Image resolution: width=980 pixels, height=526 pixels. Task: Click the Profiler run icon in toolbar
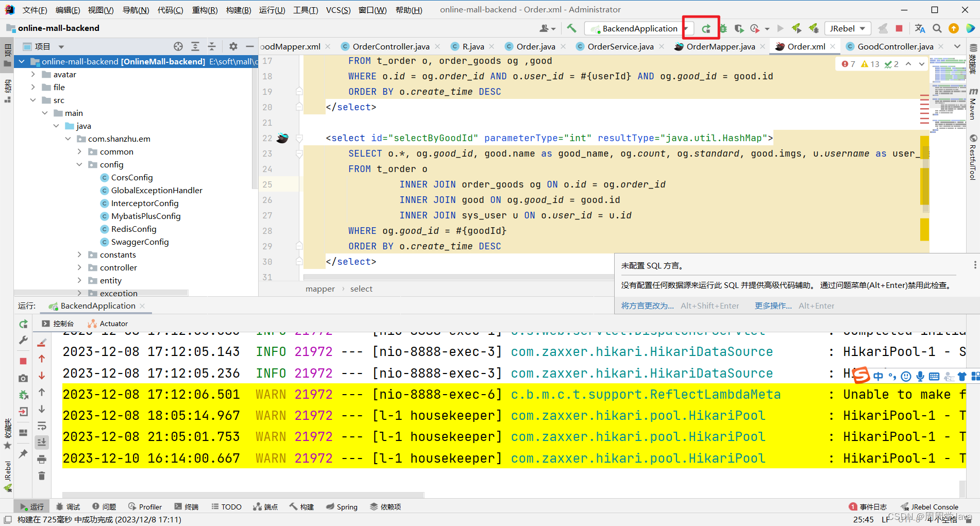(x=755, y=28)
